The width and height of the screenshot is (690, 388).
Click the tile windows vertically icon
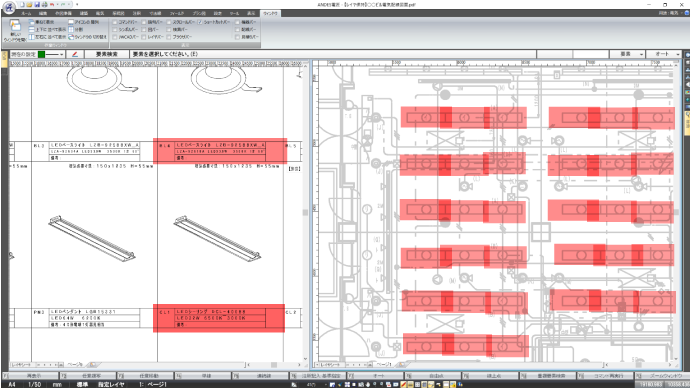(31, 37)
